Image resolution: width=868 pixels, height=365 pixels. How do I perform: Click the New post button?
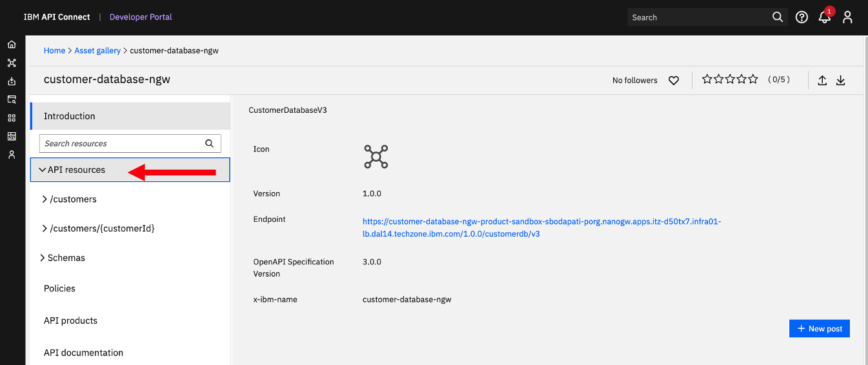click(x=820, y=328)
